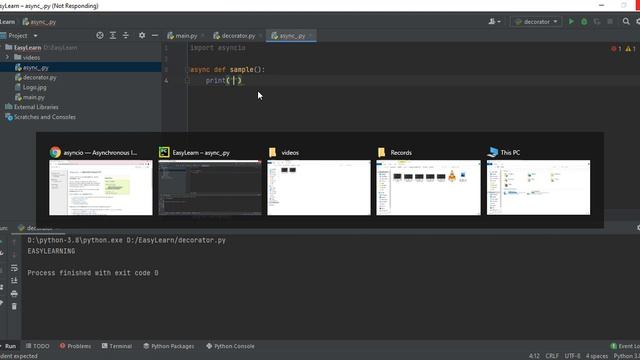The height and width of the screenshot is (360, 640).
Task: Click the fold marker beside async def sample
Action: pos(187,70)
